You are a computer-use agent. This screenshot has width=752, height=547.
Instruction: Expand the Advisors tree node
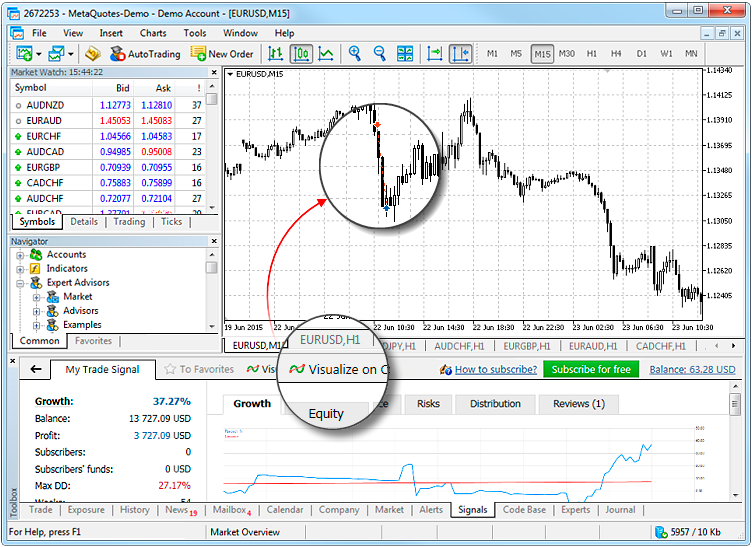(36, 311)
